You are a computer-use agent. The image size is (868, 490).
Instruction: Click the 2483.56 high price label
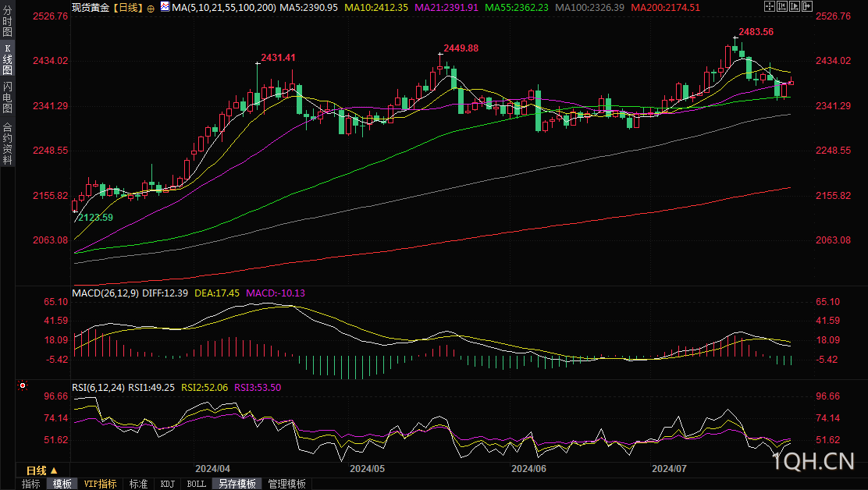point(756,32)
